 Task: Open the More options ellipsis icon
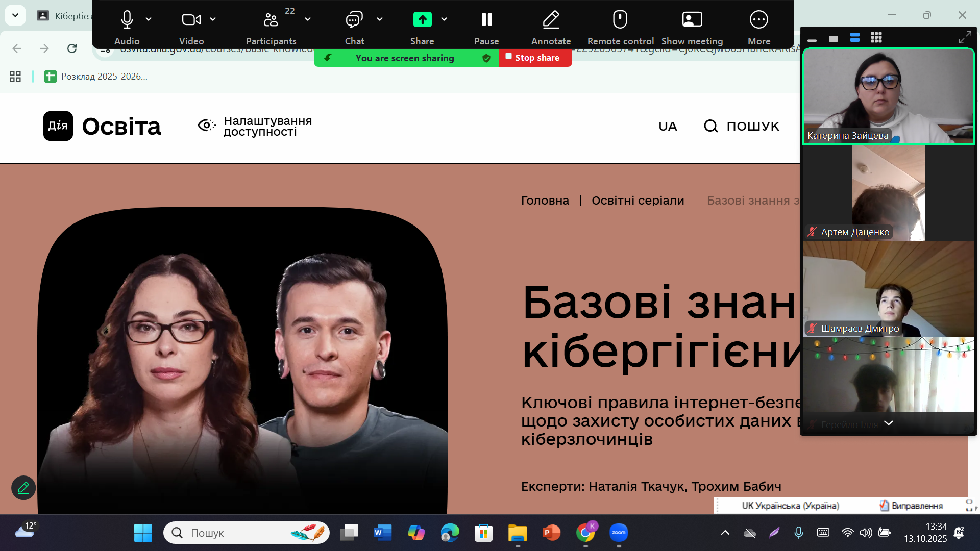(x=758, y=20)
